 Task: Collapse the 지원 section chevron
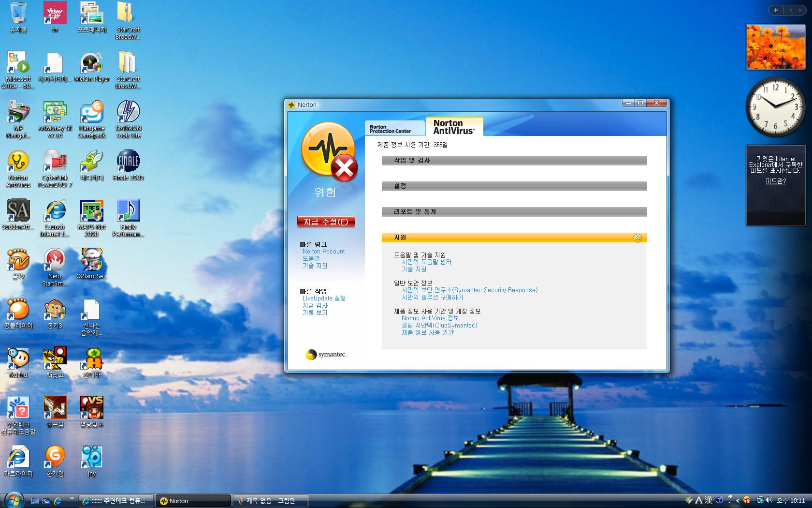point(638,238)
